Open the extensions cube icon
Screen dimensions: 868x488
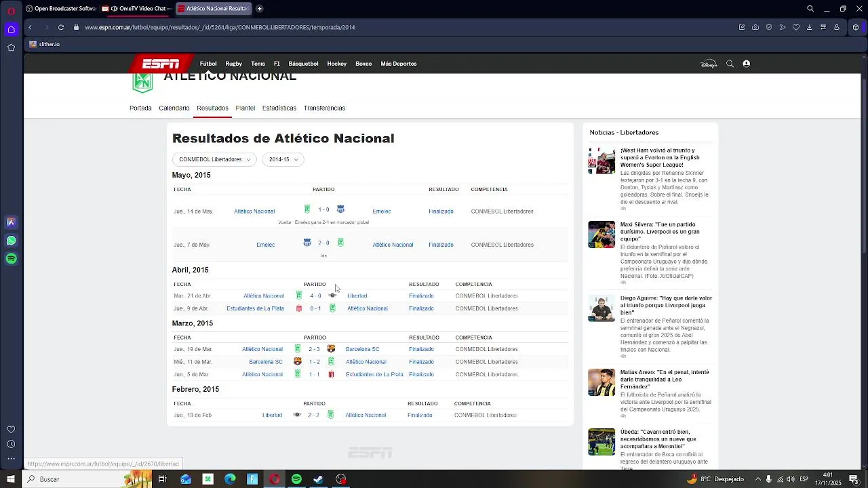[856, 27]
